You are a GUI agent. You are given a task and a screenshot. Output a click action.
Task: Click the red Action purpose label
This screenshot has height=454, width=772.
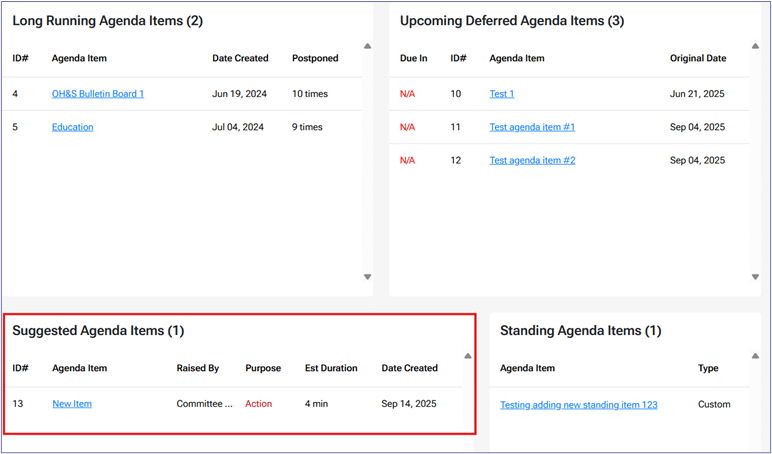pos(259,404)
